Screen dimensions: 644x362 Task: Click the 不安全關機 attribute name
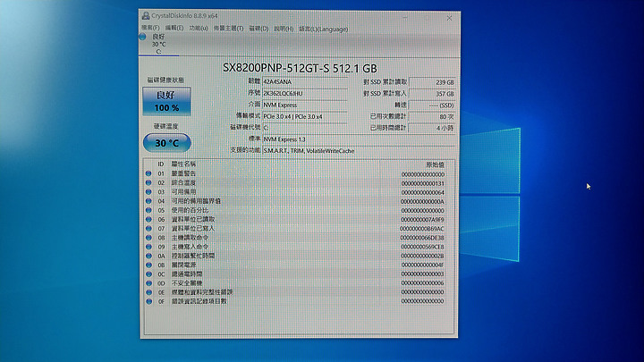click(x=187, y=282)
